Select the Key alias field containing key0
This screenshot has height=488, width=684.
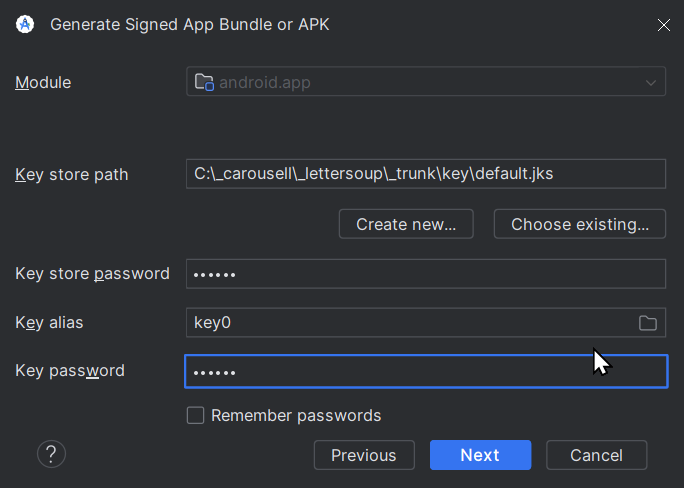pyautogui.click(x=410, y=323)
